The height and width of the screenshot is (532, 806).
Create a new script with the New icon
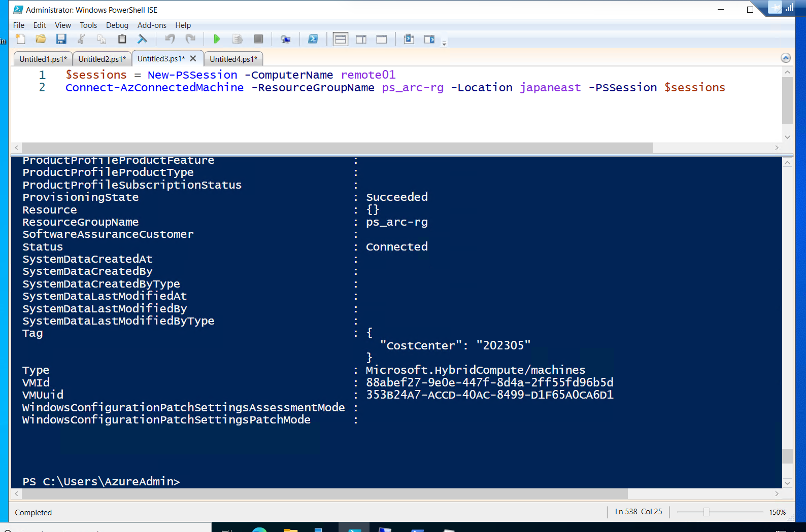pos(21,39)
